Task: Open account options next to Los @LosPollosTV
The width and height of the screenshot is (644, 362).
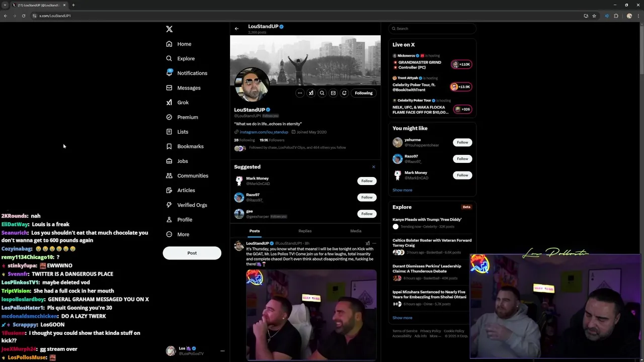Action: point(222,351)
